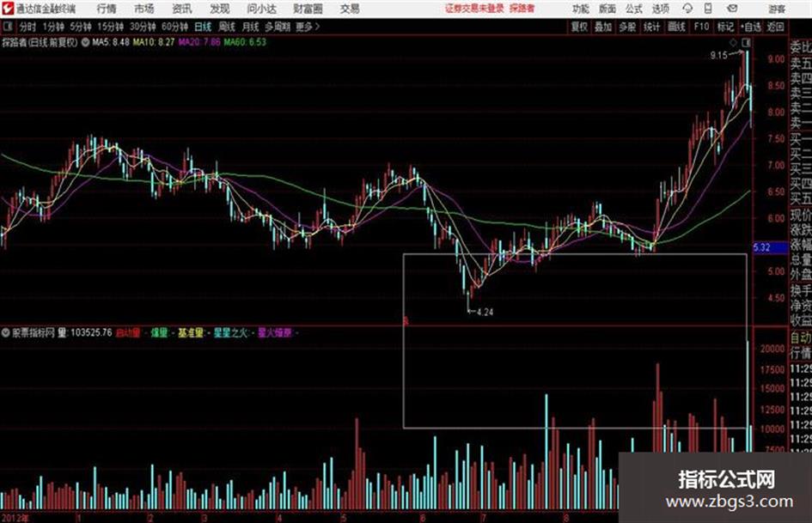Viewport: 812px width, 523px height.
Task: Switch to the 分时 intraday tab
Action: (x=27, y=27)
